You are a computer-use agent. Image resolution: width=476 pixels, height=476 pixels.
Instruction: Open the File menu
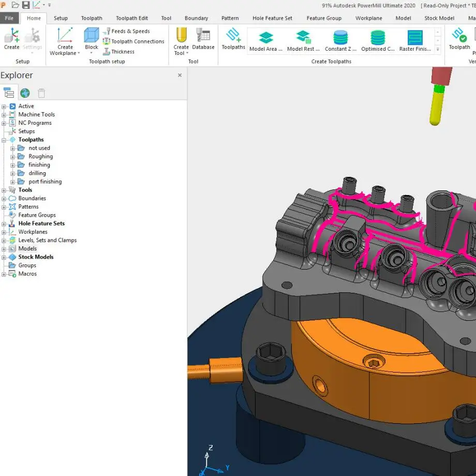point(9,18)
